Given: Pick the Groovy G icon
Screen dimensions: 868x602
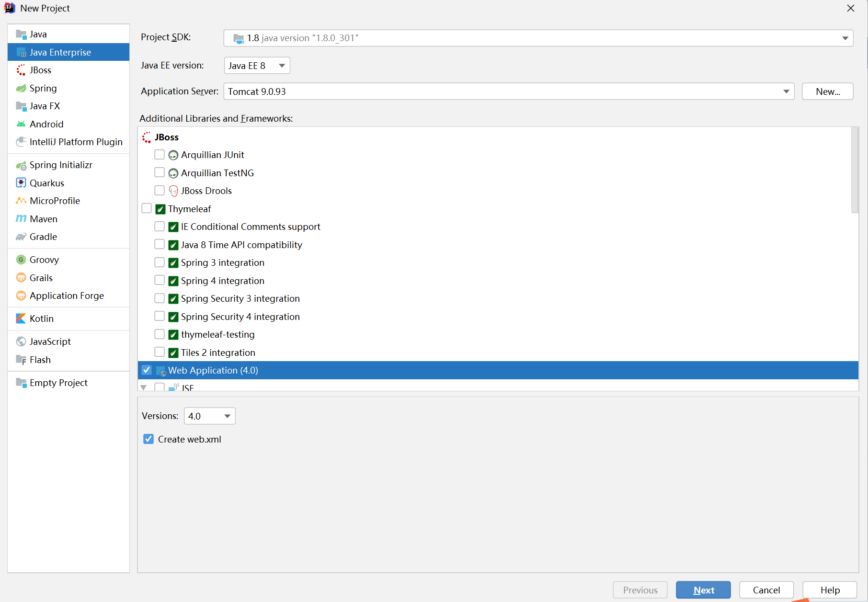Looking at the screenshot, I should click(21, 260).
